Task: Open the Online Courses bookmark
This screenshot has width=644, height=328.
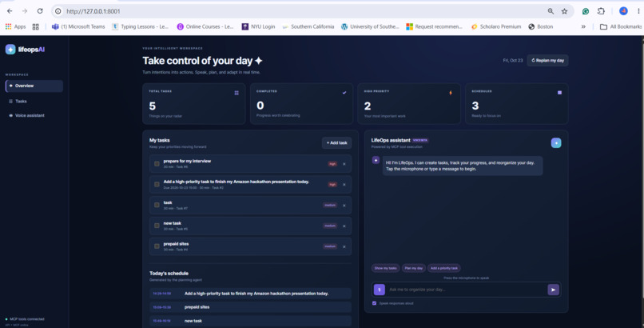Action: [205, 26]
